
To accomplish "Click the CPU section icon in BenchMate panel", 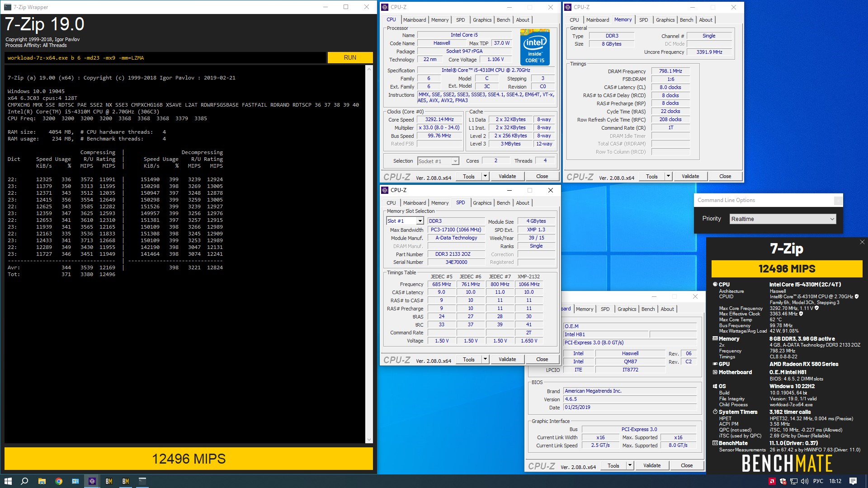I will point(715,284).
